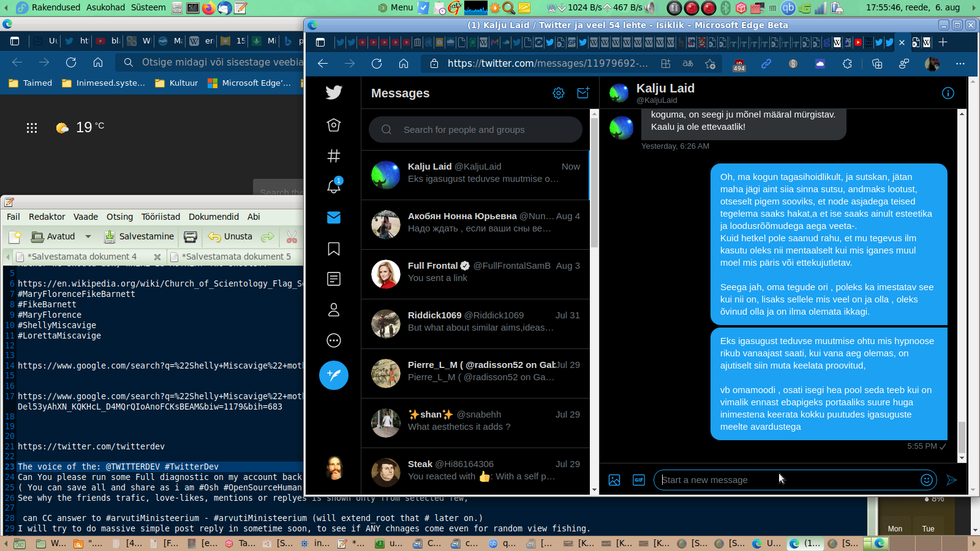Click the clock in the top panel
The image size is (980, 551).
pos(913,7)
